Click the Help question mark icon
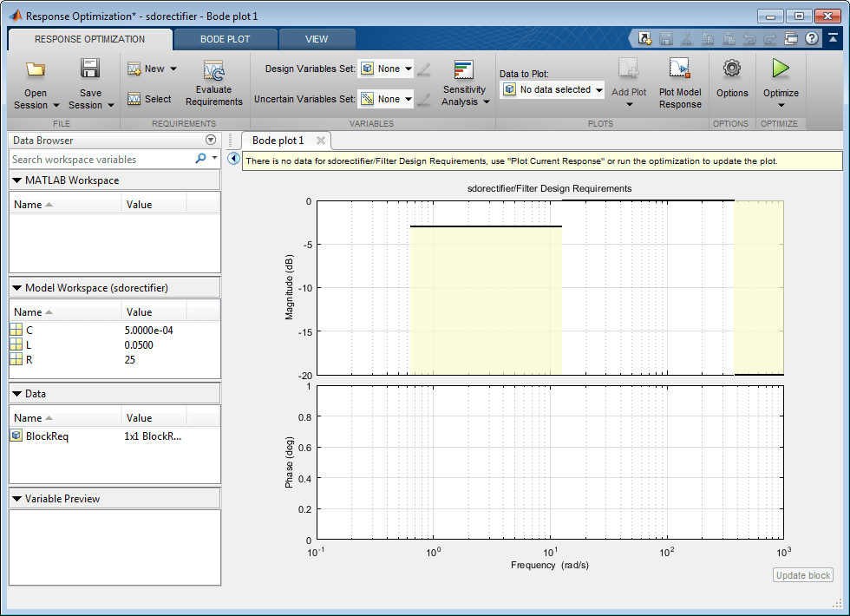The width and height of the screenshot is (850, 616). tap(812, 38)
